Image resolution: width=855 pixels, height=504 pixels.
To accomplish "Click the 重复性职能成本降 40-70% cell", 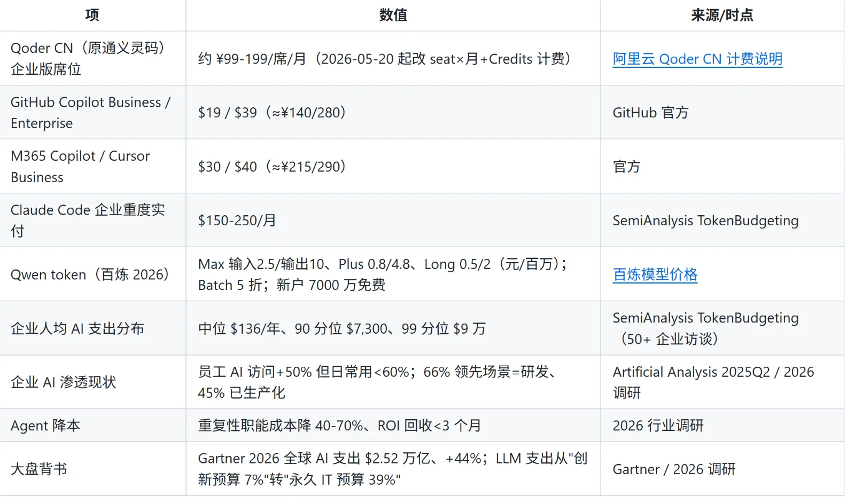I will 393,425.
